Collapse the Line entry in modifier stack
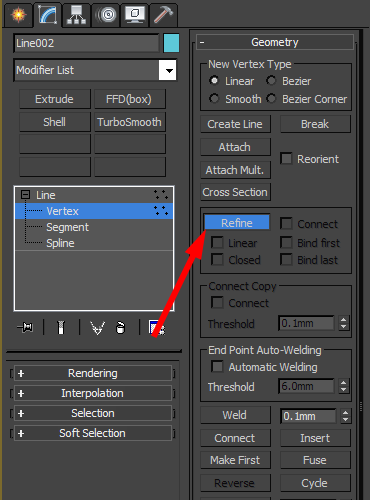Viewport: 370px width, 500px height. 25,195
